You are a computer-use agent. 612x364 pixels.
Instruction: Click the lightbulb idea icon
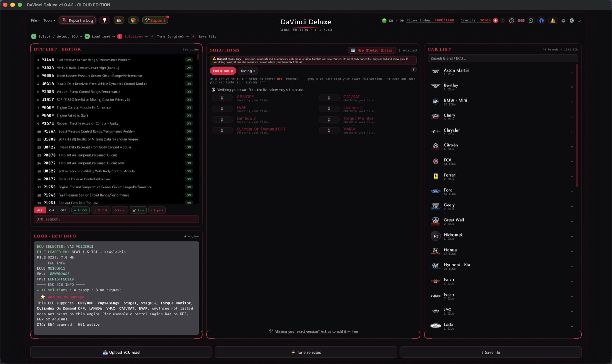point(104,20)
